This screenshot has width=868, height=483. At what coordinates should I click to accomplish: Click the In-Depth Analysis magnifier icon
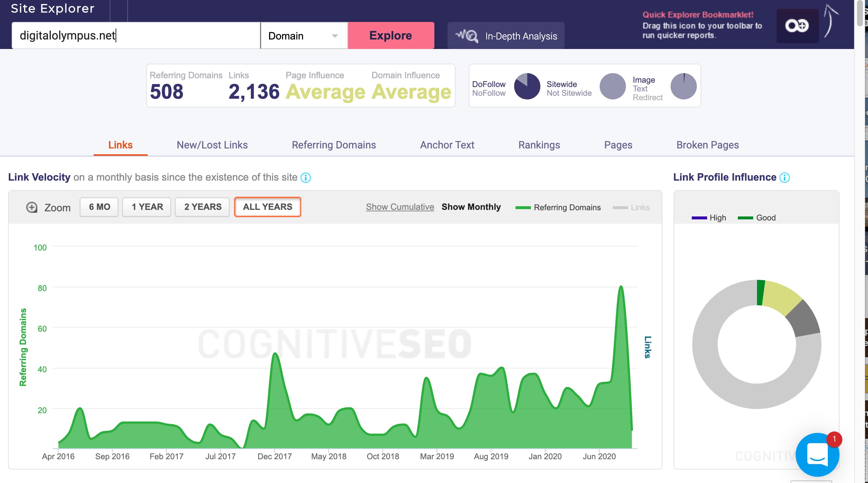(x=467, y=36)
